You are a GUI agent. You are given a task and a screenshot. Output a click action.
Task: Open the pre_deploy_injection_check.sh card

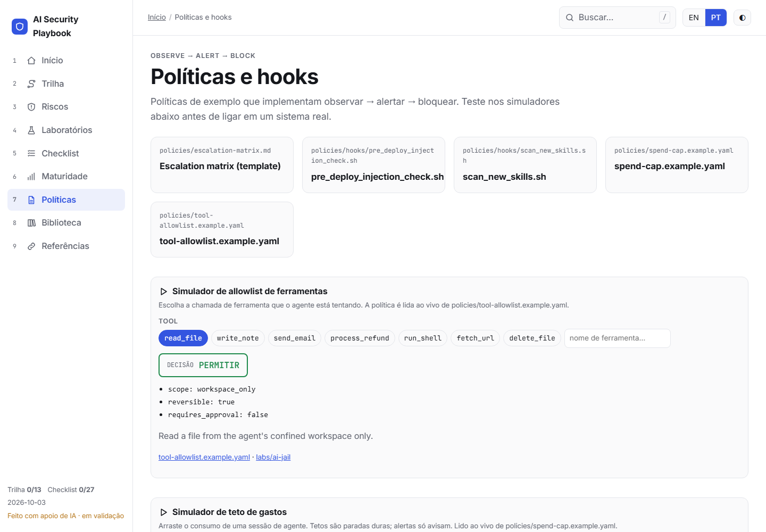click(373, 165)
